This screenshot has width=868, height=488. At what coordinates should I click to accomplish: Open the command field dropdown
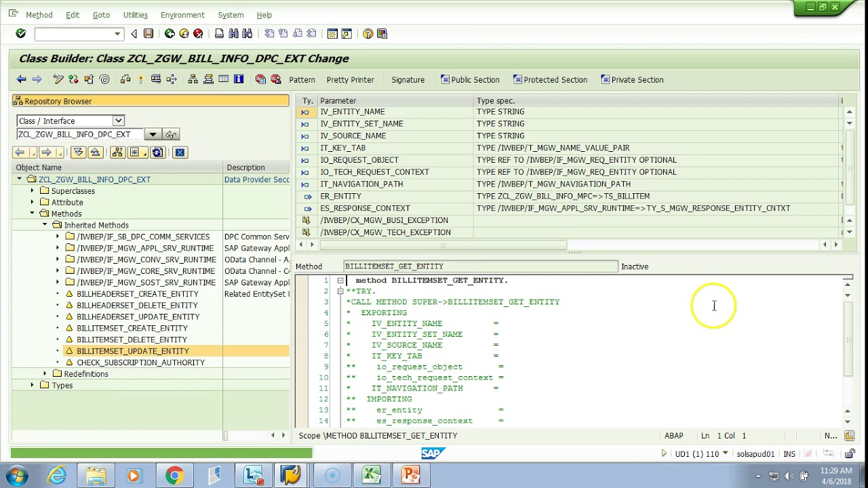[117, 34]
